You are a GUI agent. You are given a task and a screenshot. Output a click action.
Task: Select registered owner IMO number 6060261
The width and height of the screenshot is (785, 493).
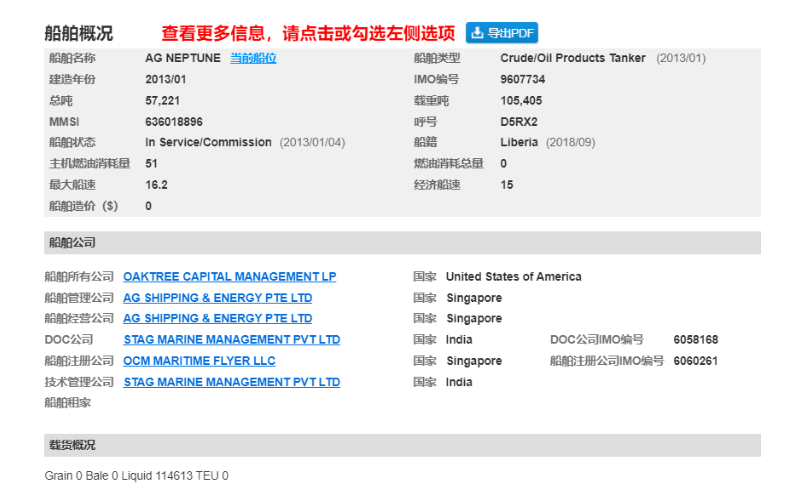coord(695,361)
